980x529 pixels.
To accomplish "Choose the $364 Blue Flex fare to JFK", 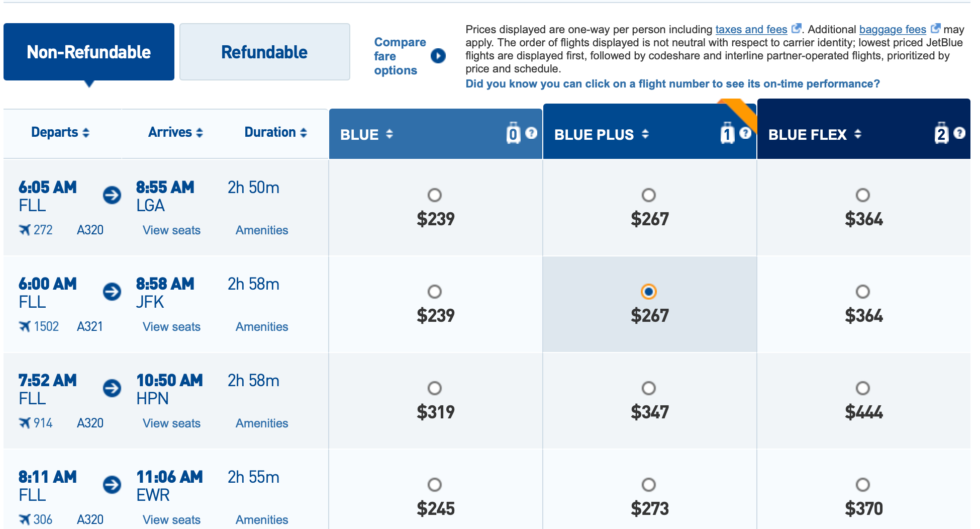I will pyautogui.click(x=863, y=292).
